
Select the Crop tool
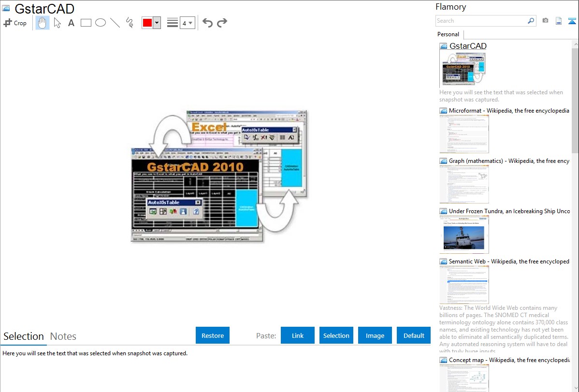coord(15,23)
